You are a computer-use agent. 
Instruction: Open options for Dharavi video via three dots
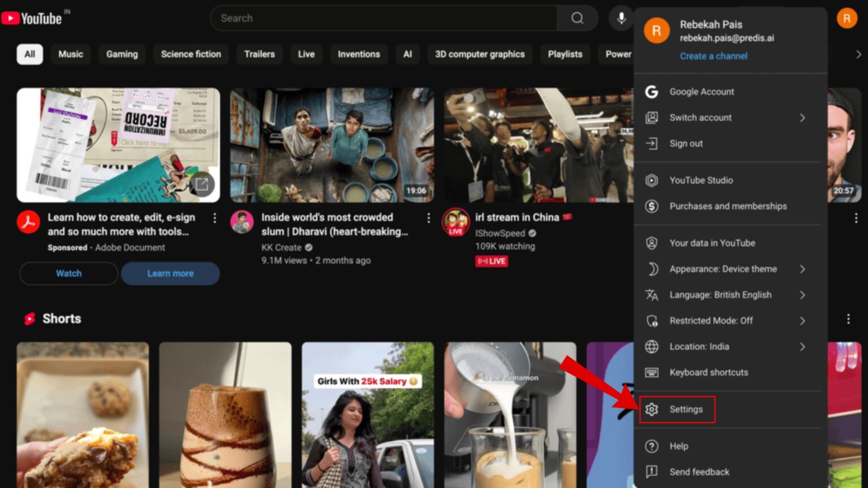coord(428,218)
